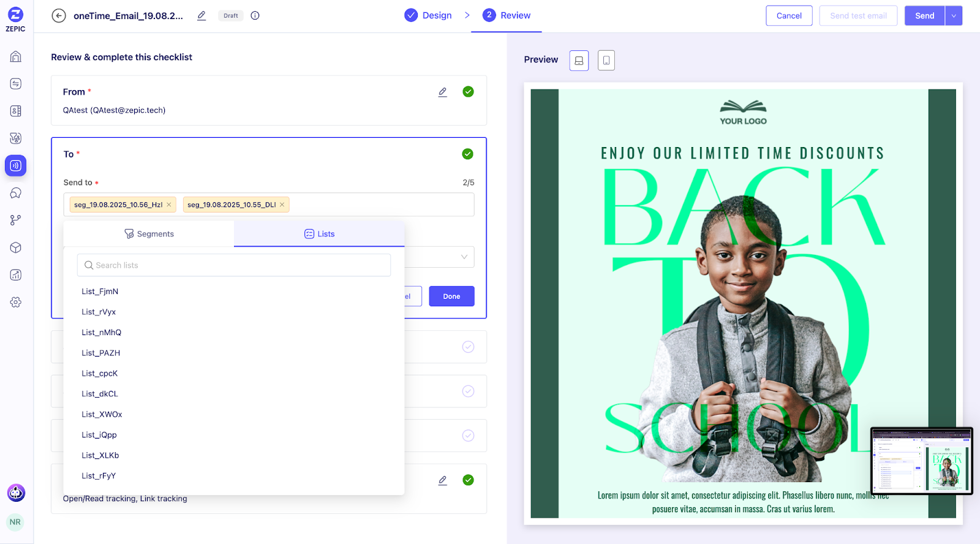
Task: Open the assistant avatar icon near bottom
Action: coord(16,493)
